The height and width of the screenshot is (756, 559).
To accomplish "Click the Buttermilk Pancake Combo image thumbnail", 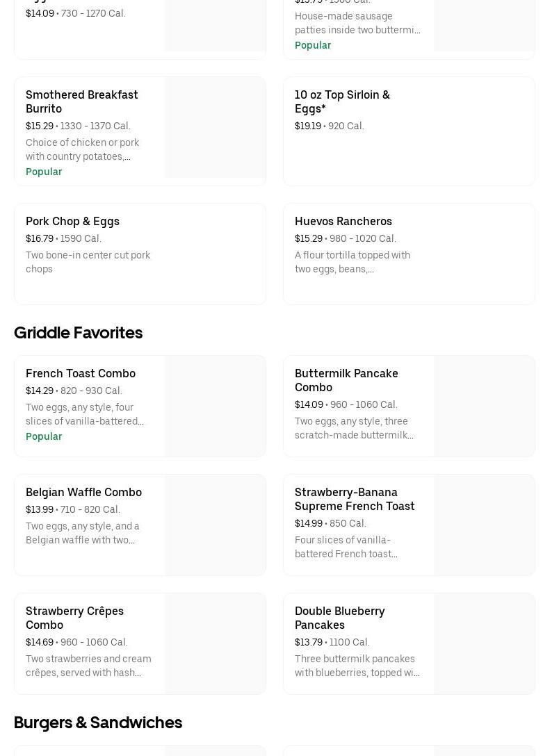I will point(484,406).
